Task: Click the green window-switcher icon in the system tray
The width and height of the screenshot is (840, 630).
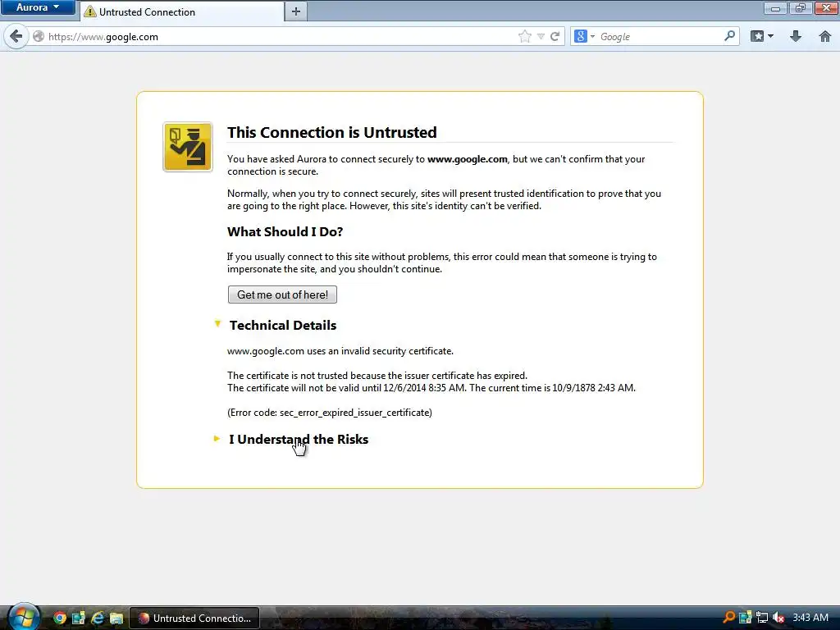Action: 745,618
